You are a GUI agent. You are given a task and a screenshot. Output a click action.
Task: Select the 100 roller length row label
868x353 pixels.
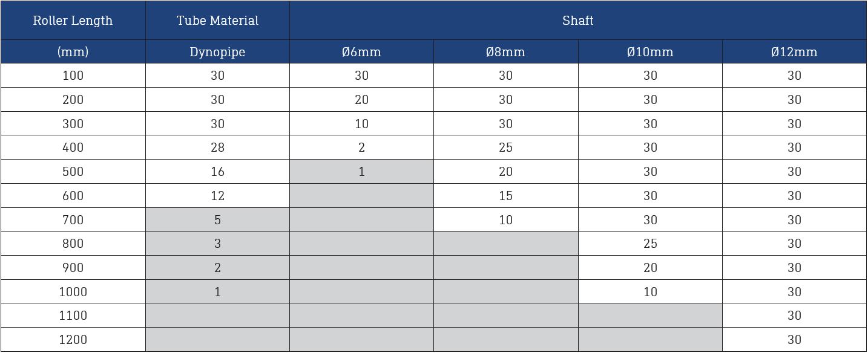pos(73,76)
